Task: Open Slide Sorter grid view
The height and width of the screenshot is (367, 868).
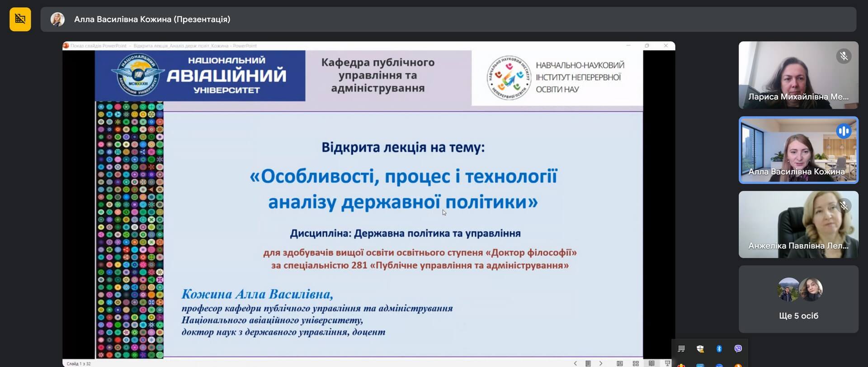Action: pos(636,363)
